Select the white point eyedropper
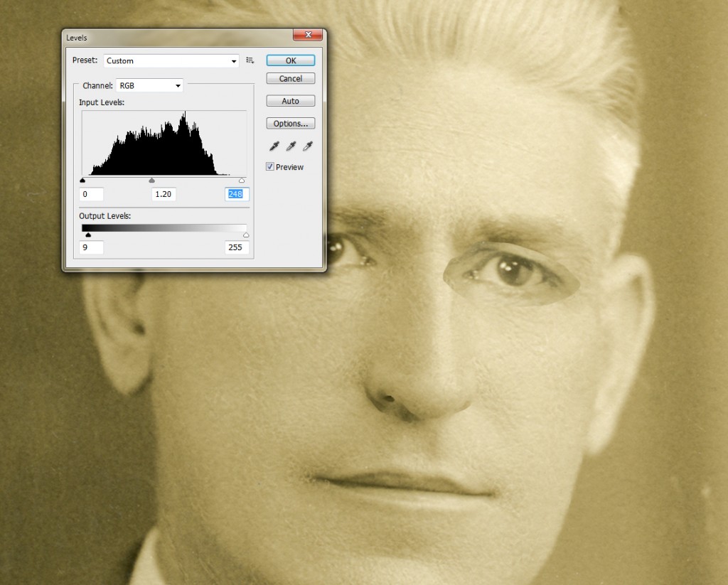728x585 pixels. coord(308,146)
